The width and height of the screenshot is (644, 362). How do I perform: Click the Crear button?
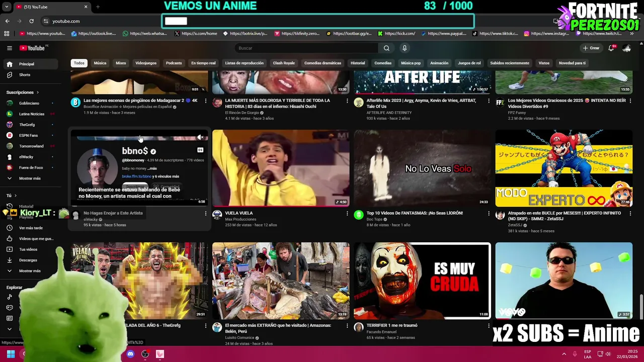pyautogui.click(x=591, y=48)
